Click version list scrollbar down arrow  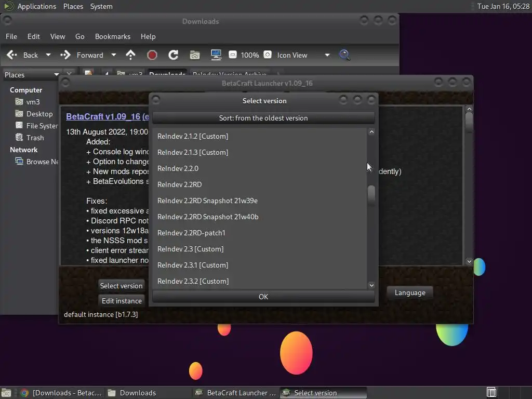click(371, 285)
